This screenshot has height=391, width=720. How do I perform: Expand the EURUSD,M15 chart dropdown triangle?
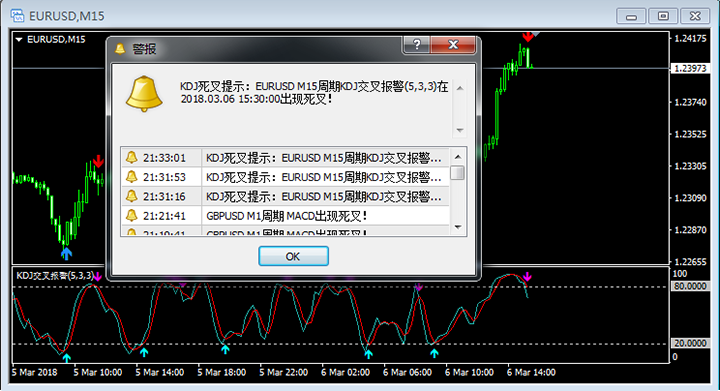point(19,39)
